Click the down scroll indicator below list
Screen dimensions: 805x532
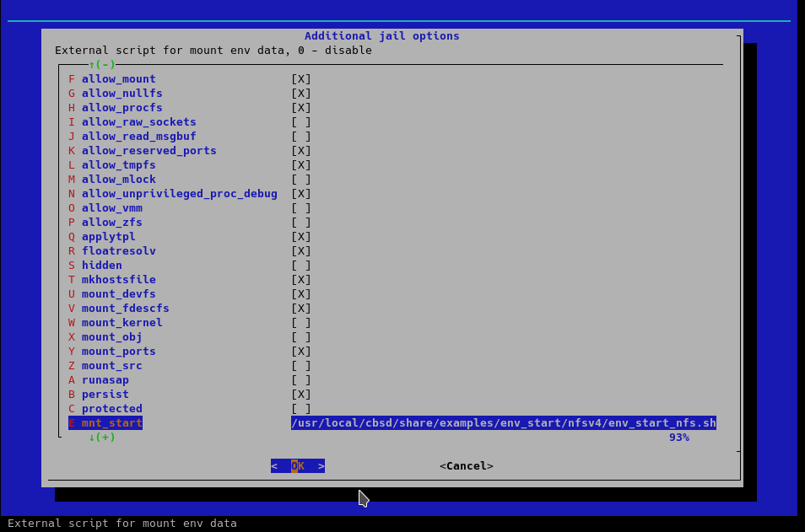tap(101, 438)
